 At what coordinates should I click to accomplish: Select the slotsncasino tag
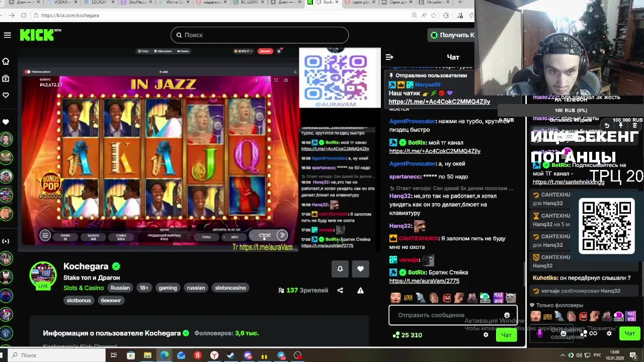(230, 288)
